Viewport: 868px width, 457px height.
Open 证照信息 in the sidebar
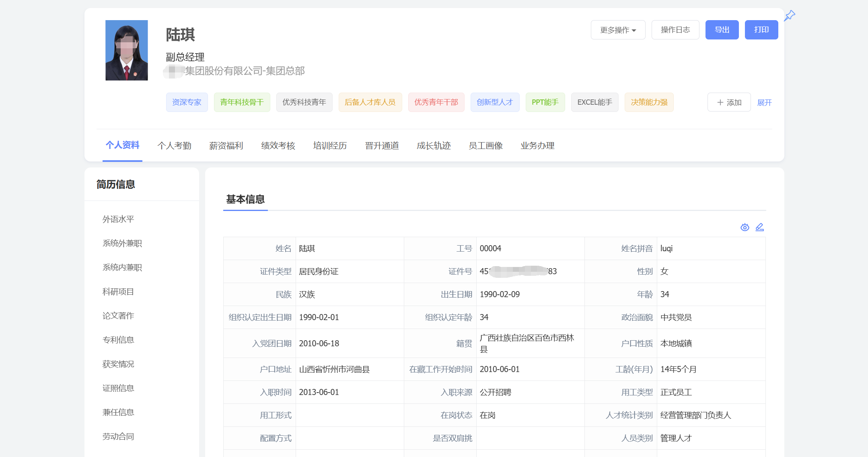pos(118,388)
